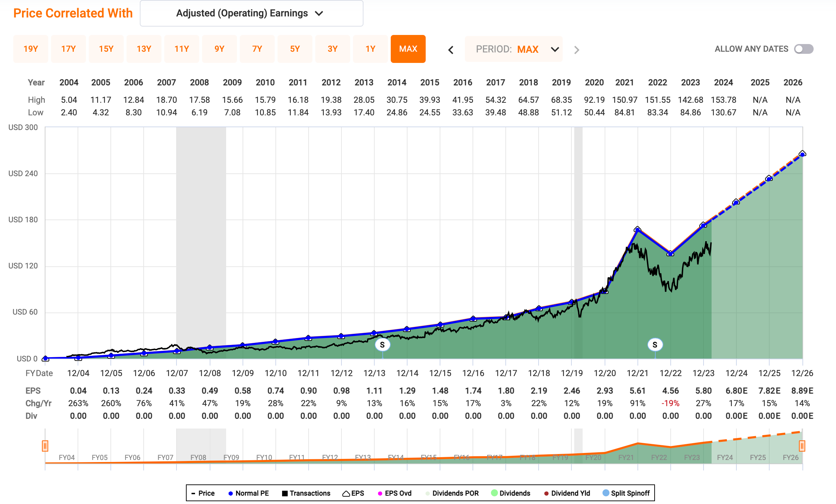The image size is (836, 504).
Task: Select the 19Y time range tab
Action: (x=31, y=49)
